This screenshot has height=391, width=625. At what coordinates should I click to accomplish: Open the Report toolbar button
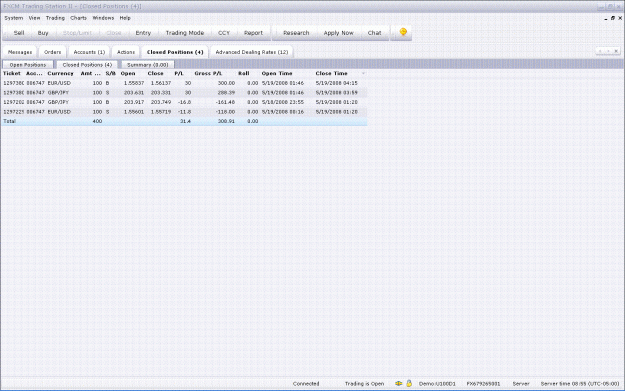(x=253, y=33)
